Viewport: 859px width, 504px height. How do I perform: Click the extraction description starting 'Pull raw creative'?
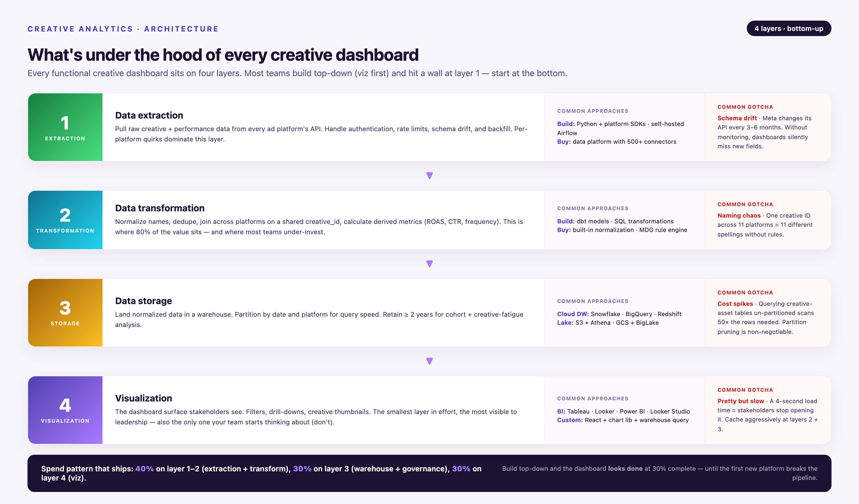coord(321,134)
